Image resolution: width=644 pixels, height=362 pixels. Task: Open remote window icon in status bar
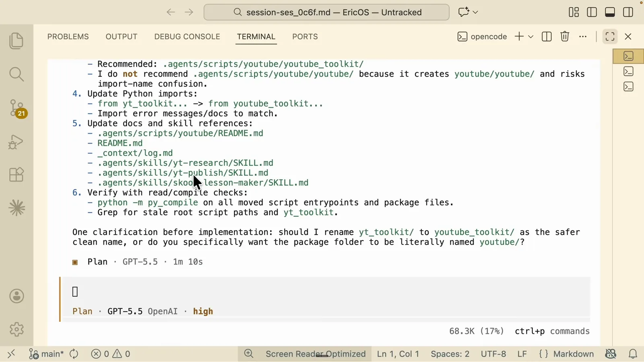pos(11,354)
